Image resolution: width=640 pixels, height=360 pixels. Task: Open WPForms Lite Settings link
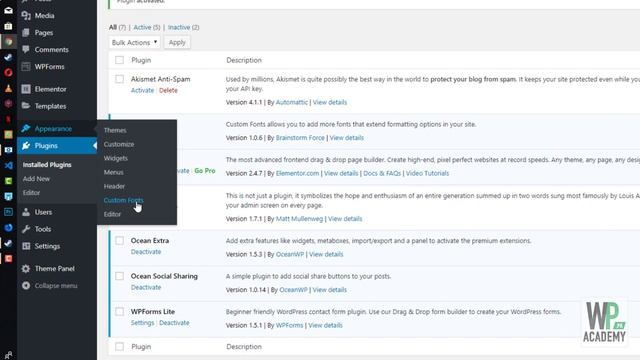pos(142,322)
